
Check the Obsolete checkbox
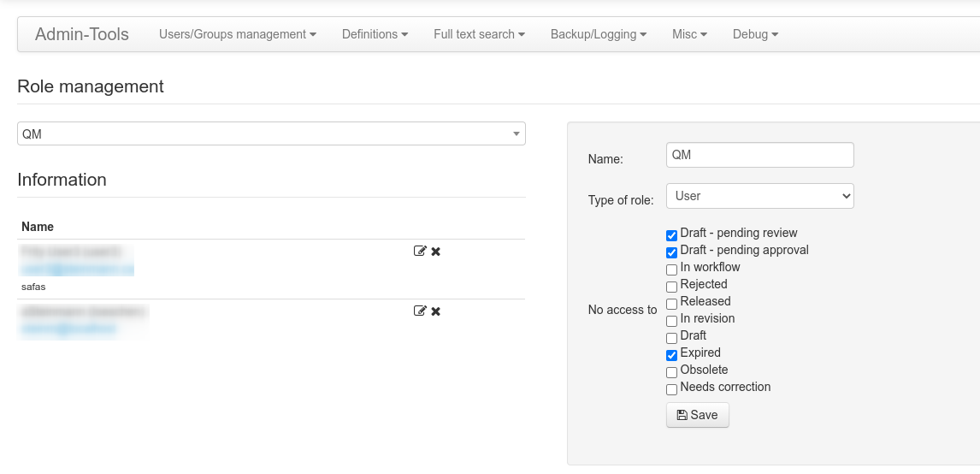click(x=671, y=372)
